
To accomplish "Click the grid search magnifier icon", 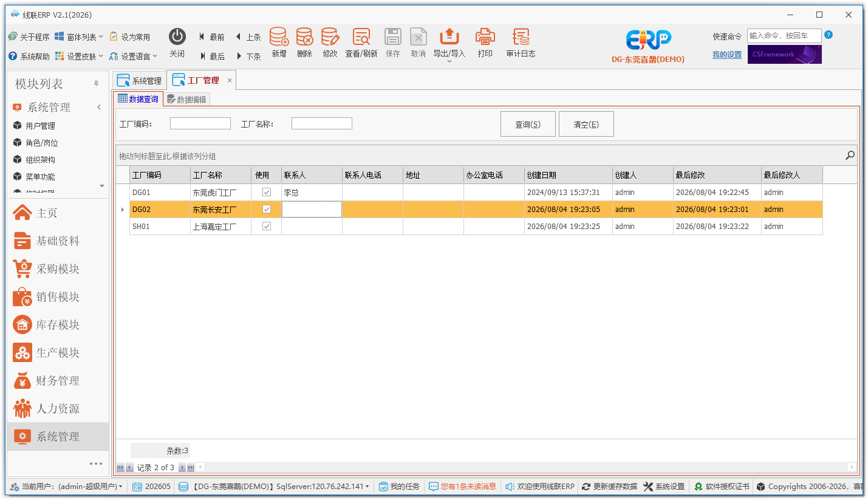I will [x=850, y=156].
